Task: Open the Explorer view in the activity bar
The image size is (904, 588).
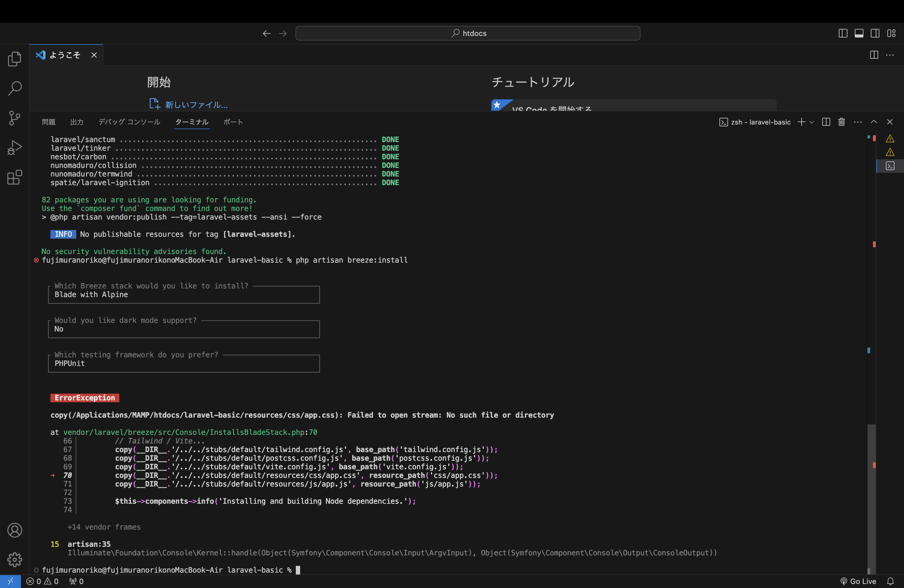Action: point(14,59)
